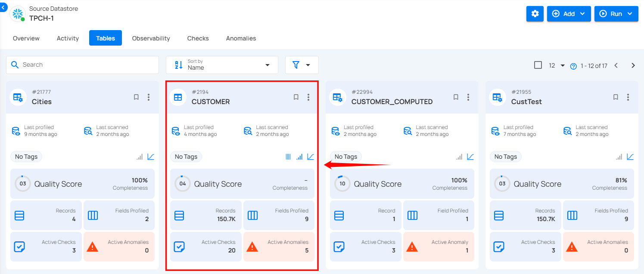Toggle the select-all tables checkbox
Viewport: 644px width, 274px height.
tap(538, 65)
